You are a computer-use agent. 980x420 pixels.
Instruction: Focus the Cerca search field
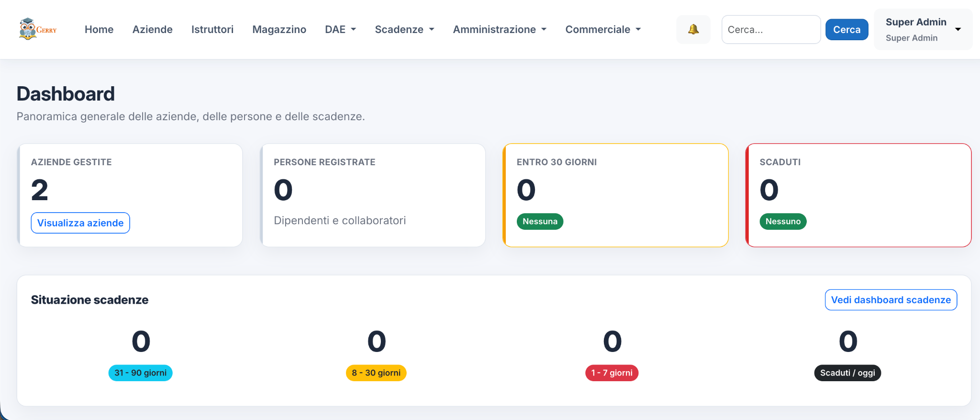pyautogui.click(x=771, y=29)
